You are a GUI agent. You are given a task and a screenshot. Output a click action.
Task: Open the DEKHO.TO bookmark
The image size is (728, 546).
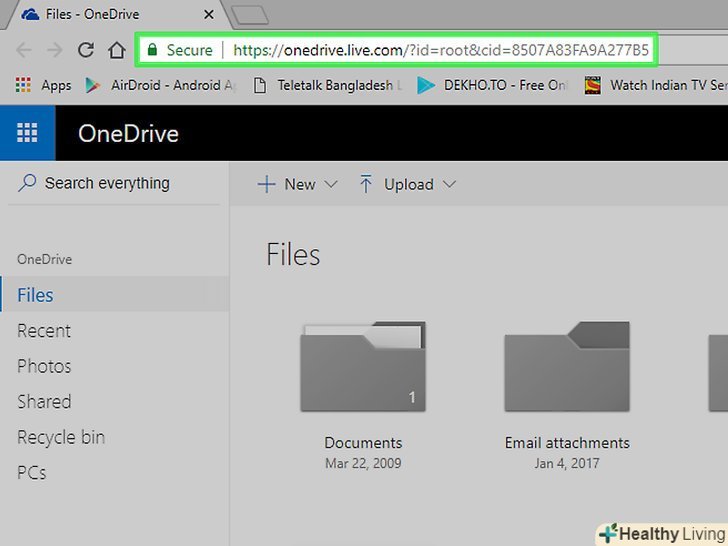coord(491,85)
